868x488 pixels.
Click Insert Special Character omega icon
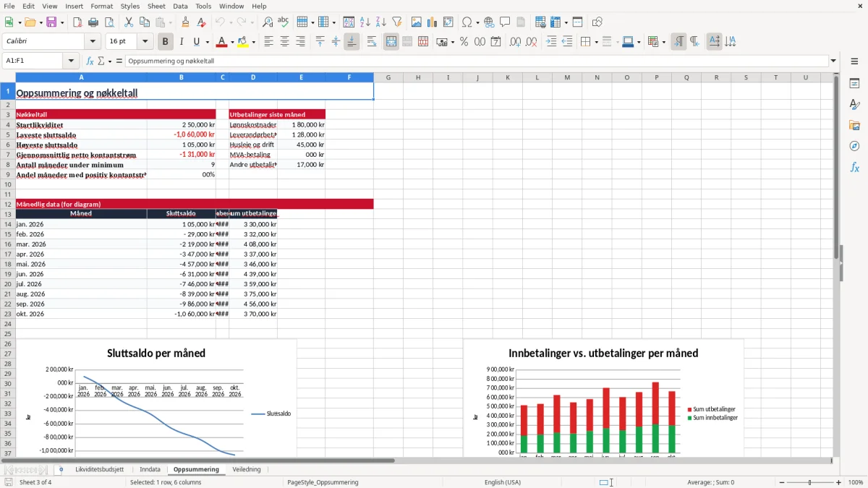(x=467, y=22)
